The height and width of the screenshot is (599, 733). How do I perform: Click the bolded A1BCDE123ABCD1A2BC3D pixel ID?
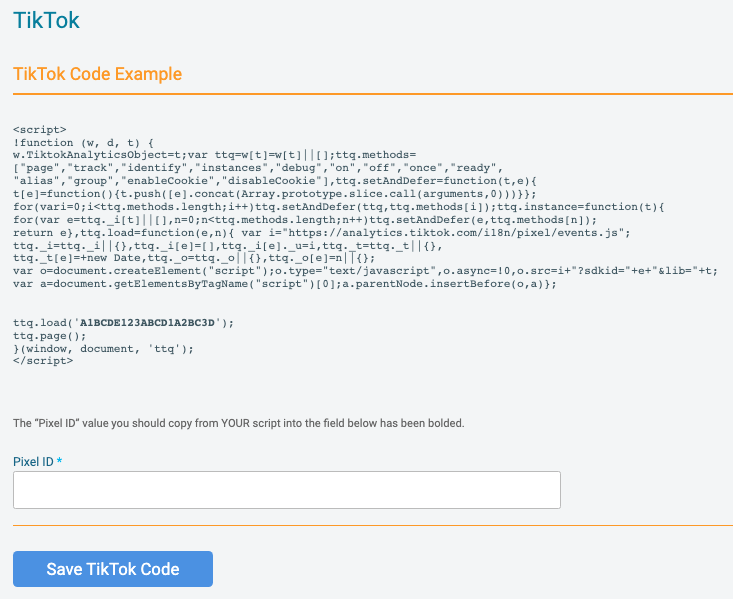tap(147, 323)
